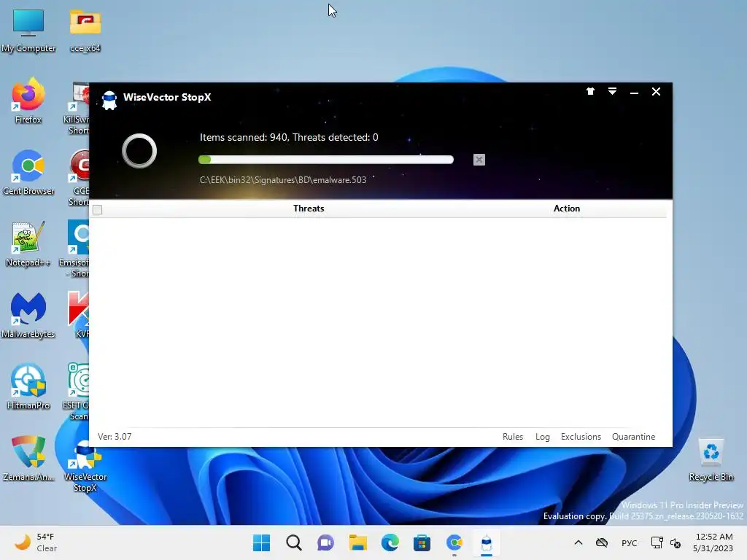
Task: Expand hidden system tray icons
Action: pyautogui.click(x=578, y=542)
